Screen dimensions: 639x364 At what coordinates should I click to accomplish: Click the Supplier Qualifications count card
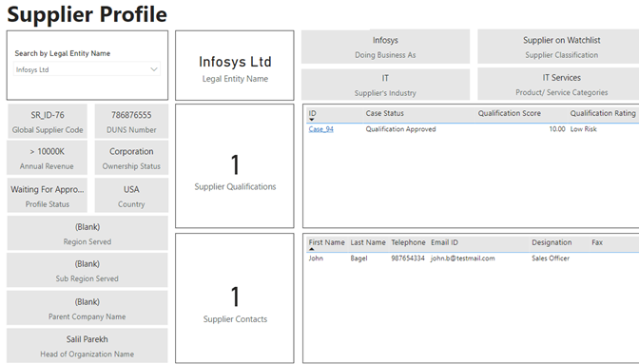pyautogui.click(x=235, y=166)
